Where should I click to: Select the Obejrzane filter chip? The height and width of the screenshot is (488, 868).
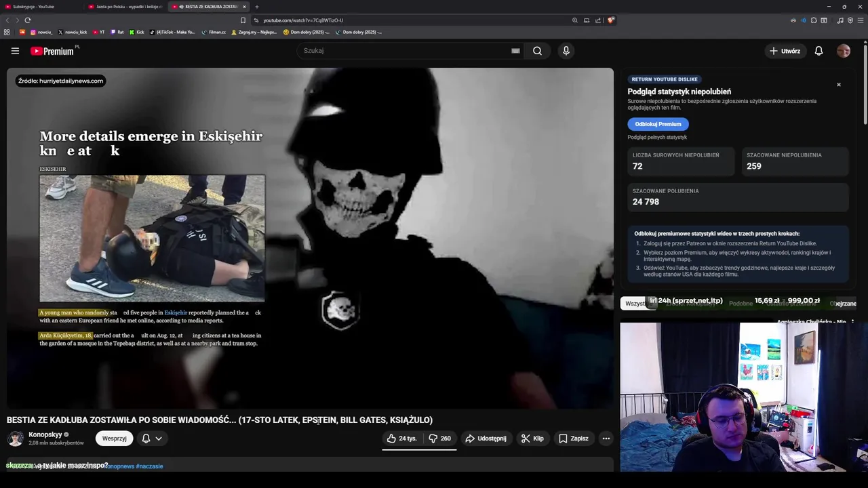click(x=844, y=304)
